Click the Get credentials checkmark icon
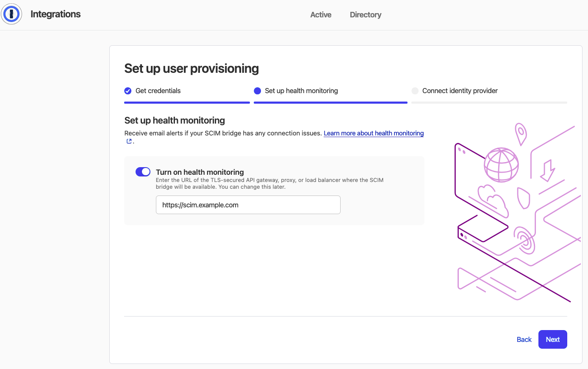 [128, 91]
